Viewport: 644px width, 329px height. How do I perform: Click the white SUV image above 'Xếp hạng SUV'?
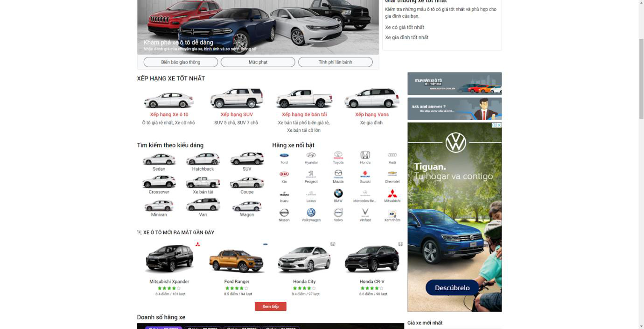(237, 98)
